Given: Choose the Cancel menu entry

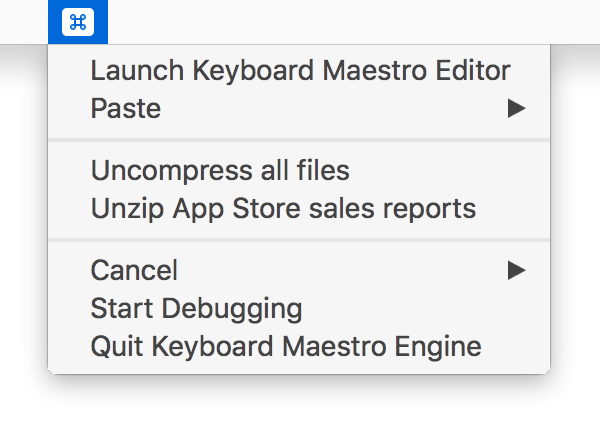Looking at the screenshot, I should click(x=299, y=271).
